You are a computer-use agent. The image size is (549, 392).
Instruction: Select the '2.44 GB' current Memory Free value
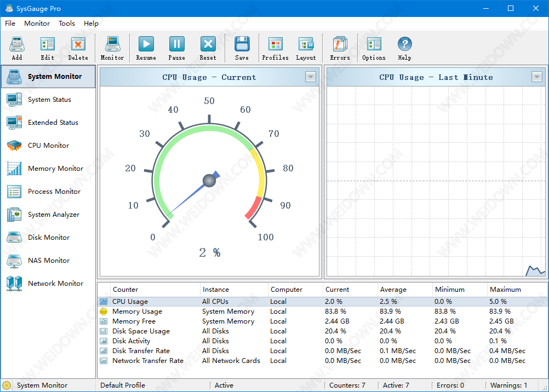click(x=337, y=321)
